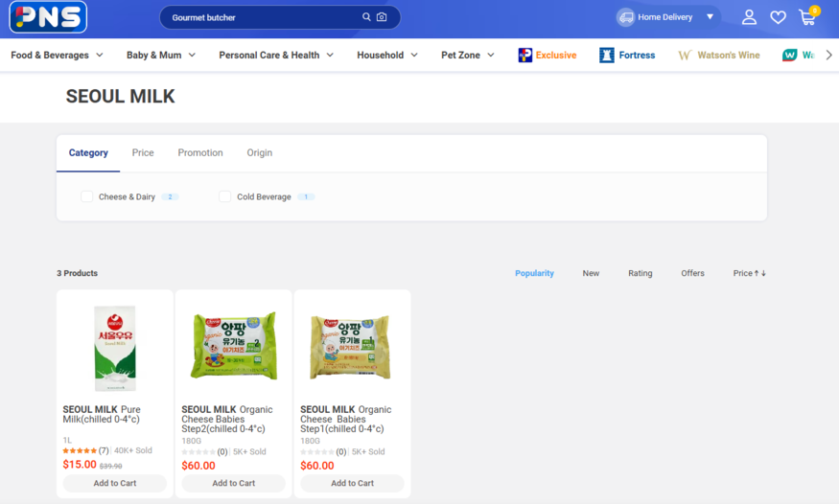This screenshot has width=839, height=504.
Task: Click the struck-through $39.90 price
Action: [x=111, y=466]
